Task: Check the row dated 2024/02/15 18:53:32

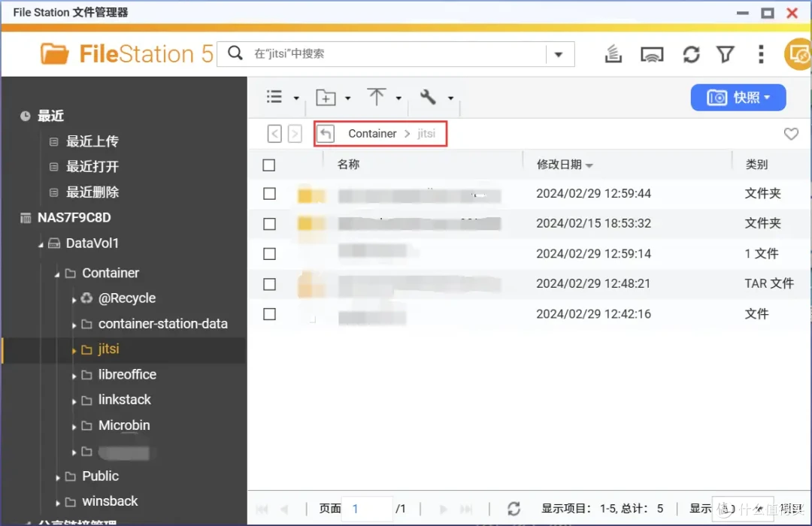Action: pyautogui.click(x=269, y=224)
